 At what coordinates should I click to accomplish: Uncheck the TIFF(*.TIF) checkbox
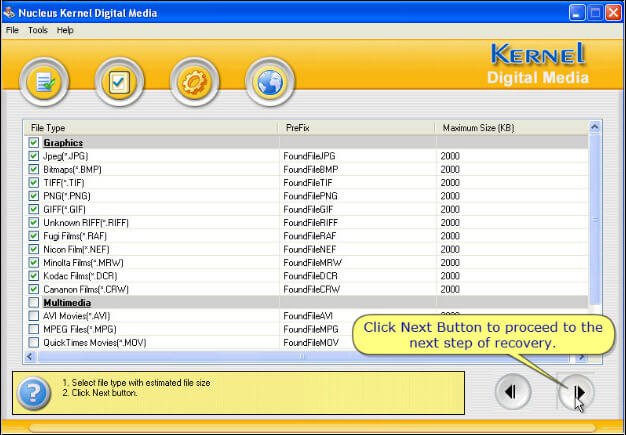coord(34,183)
